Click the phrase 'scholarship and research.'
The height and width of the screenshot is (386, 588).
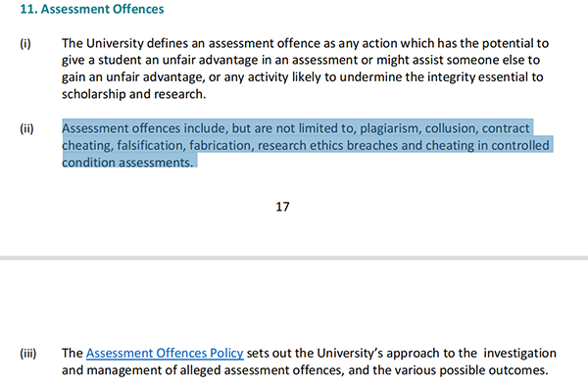click(134, 94)
